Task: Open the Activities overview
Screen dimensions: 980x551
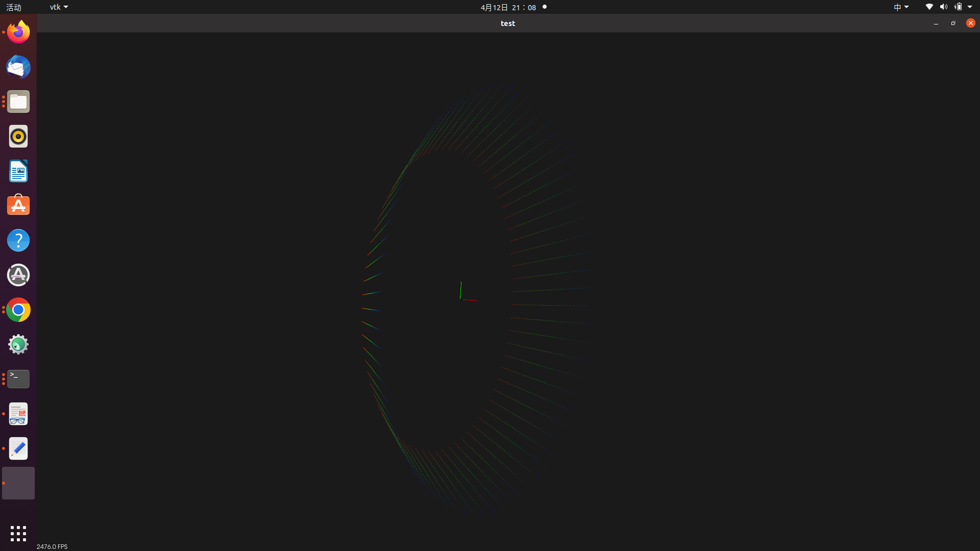Action: click(x=14, y=7)
